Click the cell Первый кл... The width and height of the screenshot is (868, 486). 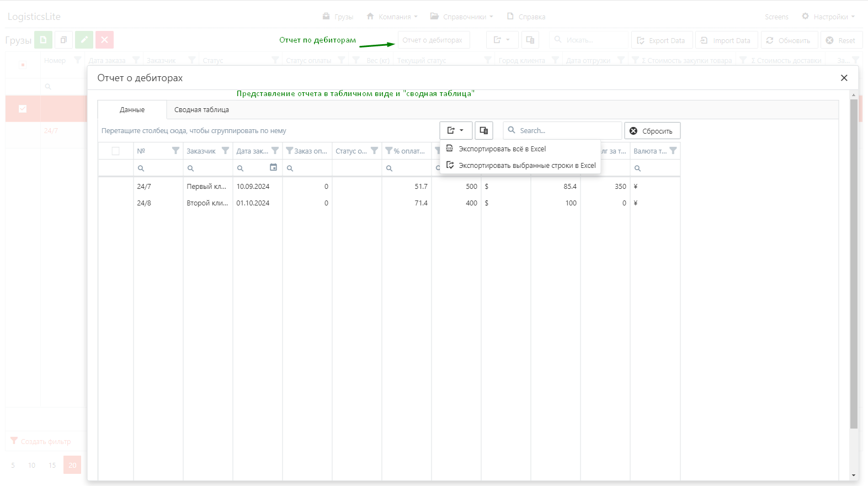[207, 187]
